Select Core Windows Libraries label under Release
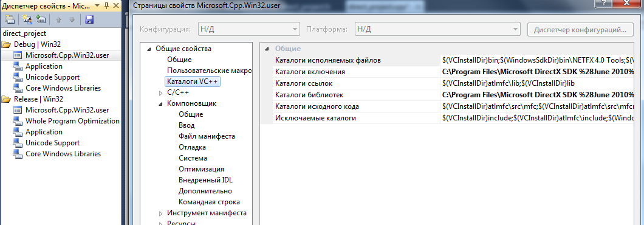644x225 pixels. (x=63, y=154)
